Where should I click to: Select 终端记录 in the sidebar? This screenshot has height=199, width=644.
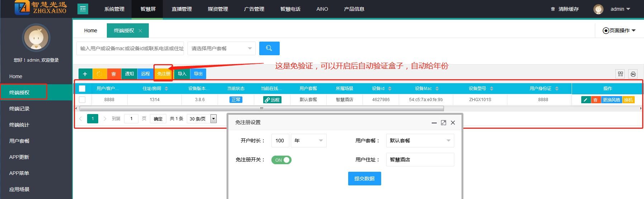point(19,109)
